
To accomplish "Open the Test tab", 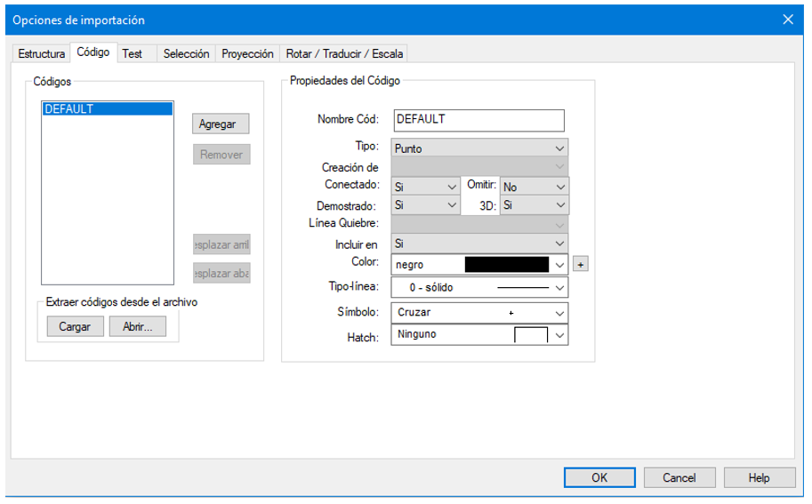I will click(x=133, y=54).
